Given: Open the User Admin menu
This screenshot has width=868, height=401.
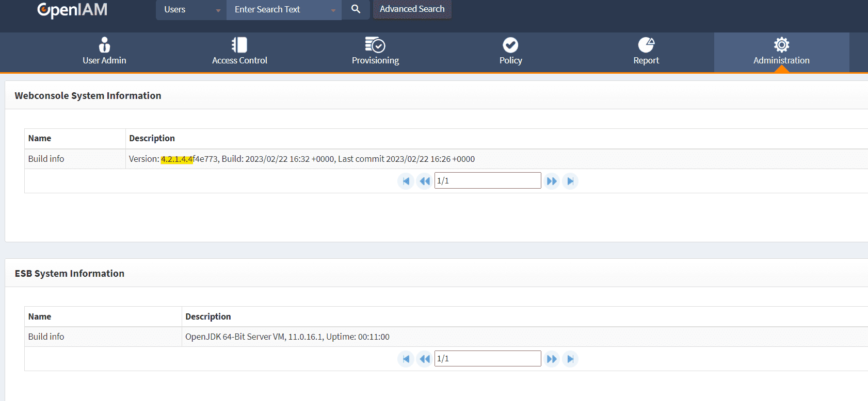Looking at the screenshot, I should (104, 52).
